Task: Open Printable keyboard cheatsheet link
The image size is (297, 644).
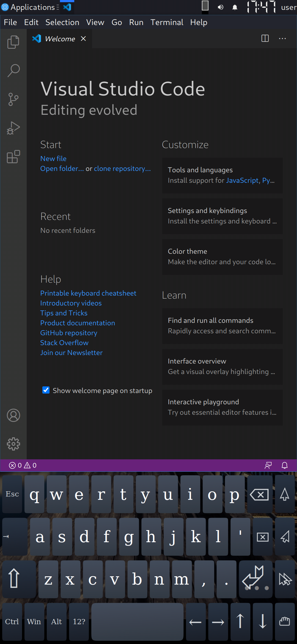Action: (88, 293)
